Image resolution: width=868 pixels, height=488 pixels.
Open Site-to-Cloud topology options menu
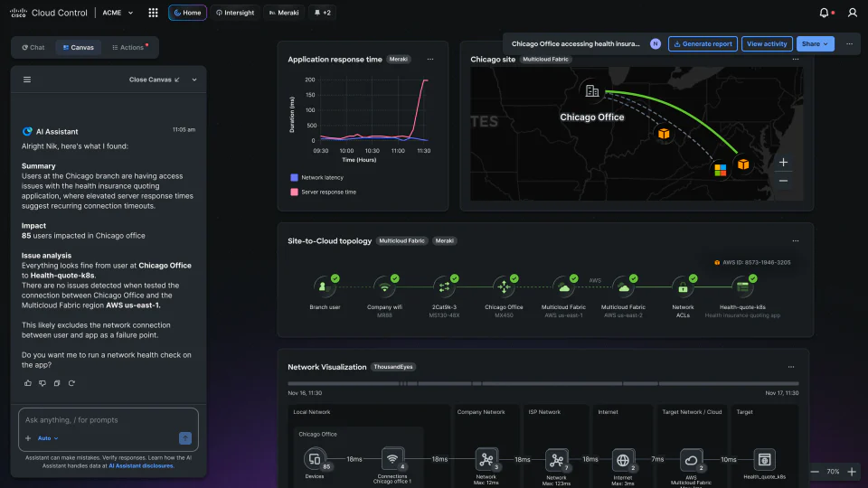pos(796,240)
